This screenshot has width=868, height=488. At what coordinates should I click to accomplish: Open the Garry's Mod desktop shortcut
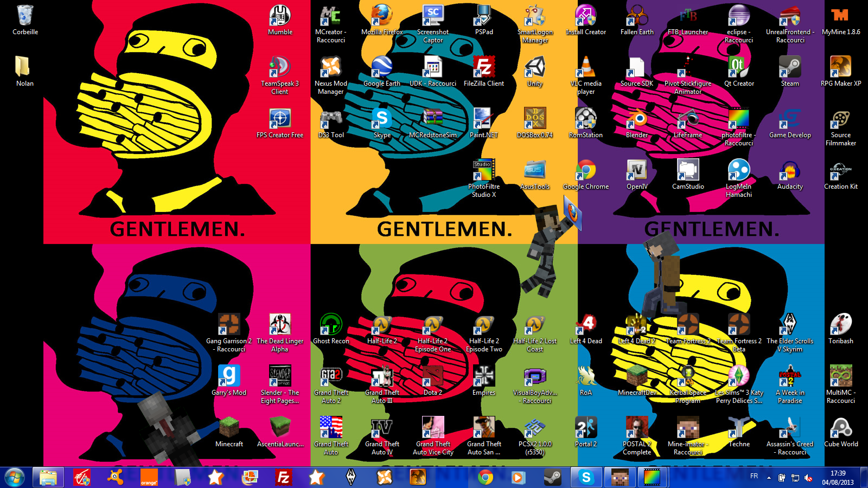point(229,378)
